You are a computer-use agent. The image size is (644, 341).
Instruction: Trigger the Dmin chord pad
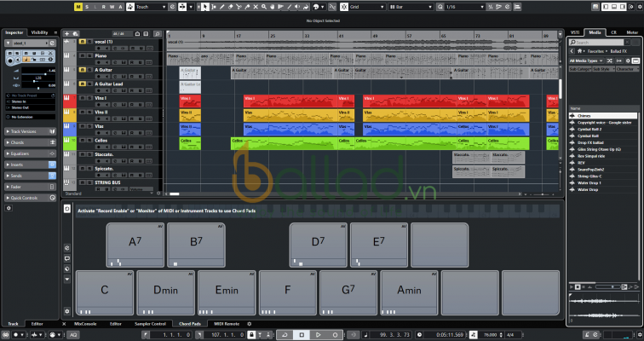point(165,292)
